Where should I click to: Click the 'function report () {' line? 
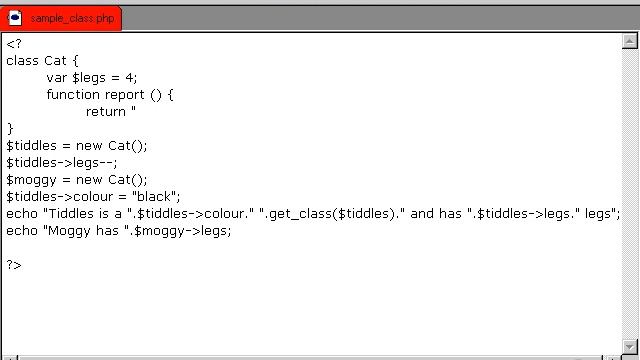(110, 95)
